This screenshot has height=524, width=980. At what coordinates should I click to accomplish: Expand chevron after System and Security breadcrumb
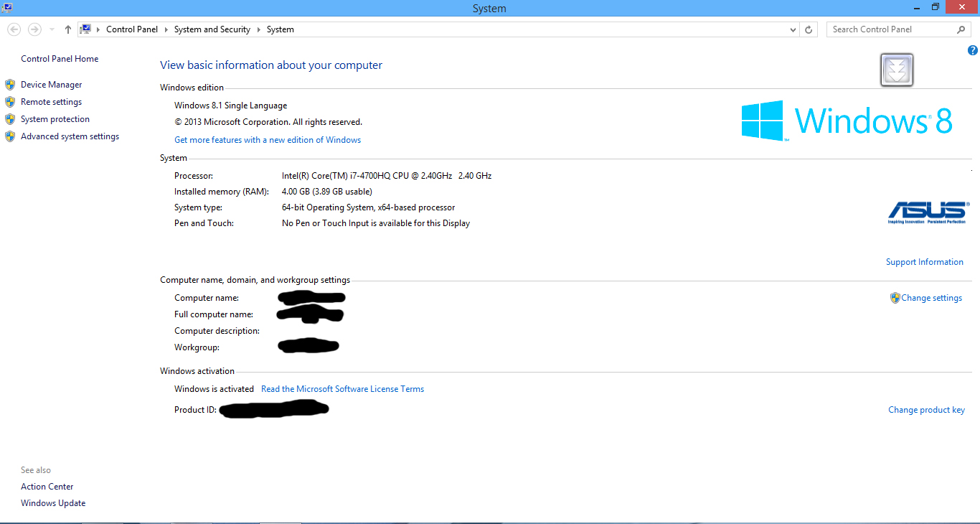[x=258, y=29]
